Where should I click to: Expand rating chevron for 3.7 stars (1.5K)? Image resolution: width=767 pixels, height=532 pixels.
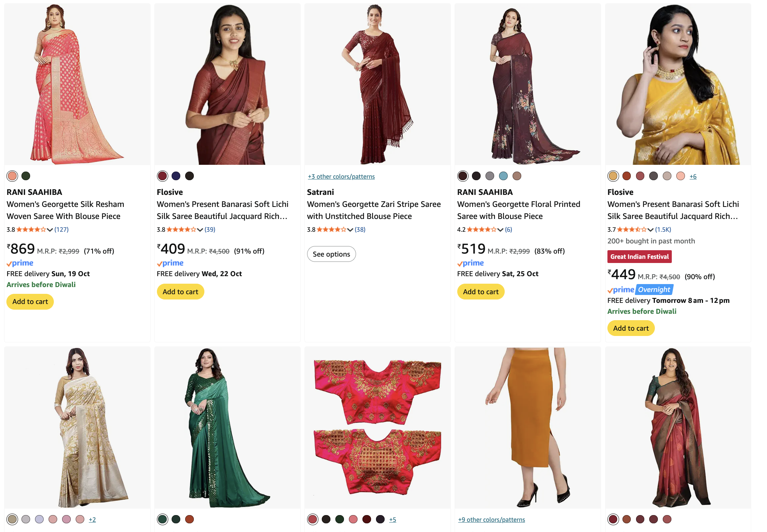[x=650, y=230]
